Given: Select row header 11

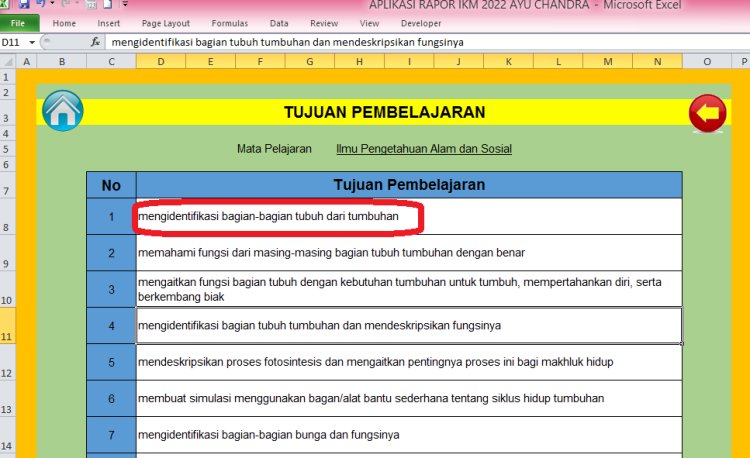Looking at the screenshot, I should (x=8, y=337).
